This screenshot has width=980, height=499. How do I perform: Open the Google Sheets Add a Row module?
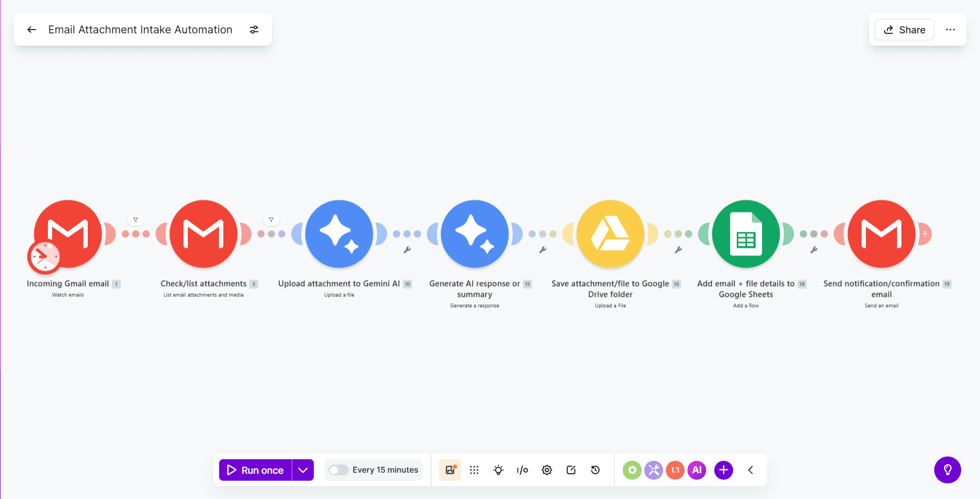coord(746,234)
